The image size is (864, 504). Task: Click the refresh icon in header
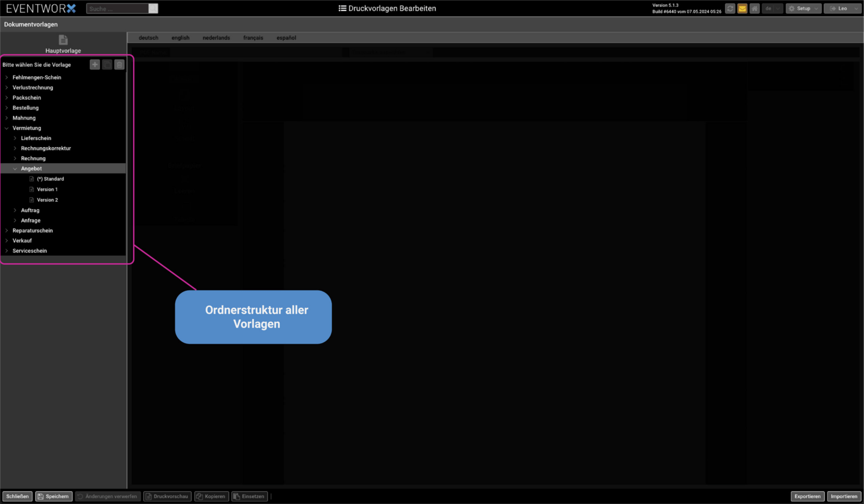click(730, 9)
